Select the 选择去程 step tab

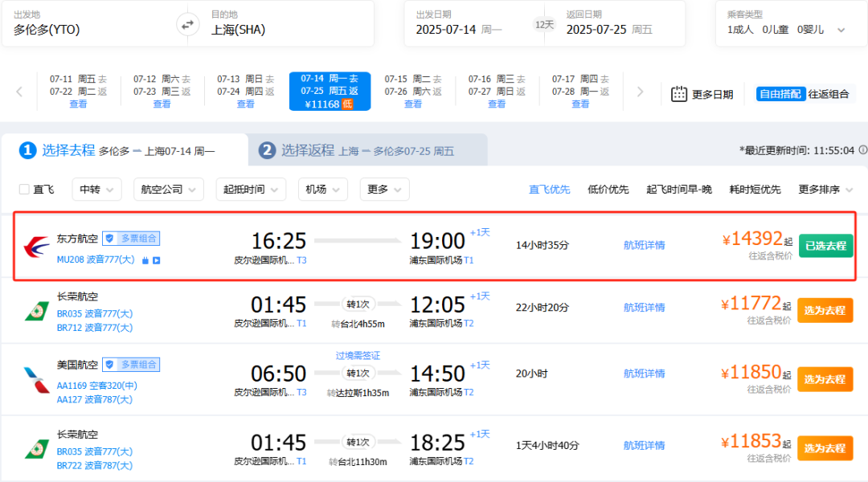[125, 150]
